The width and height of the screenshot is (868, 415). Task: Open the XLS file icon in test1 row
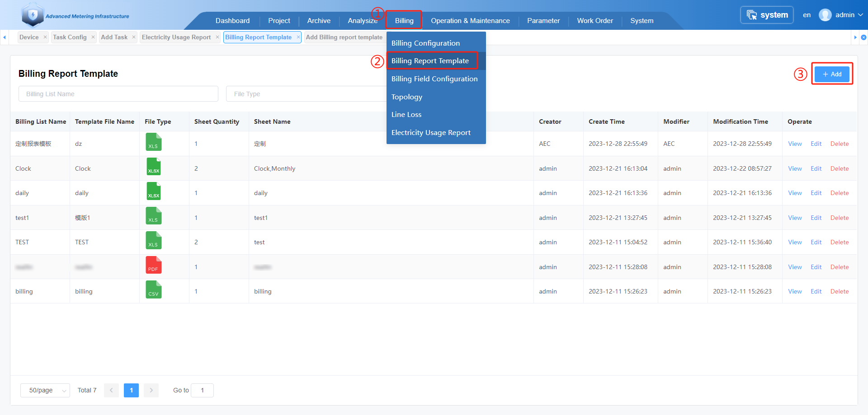[x=154, y=216]
